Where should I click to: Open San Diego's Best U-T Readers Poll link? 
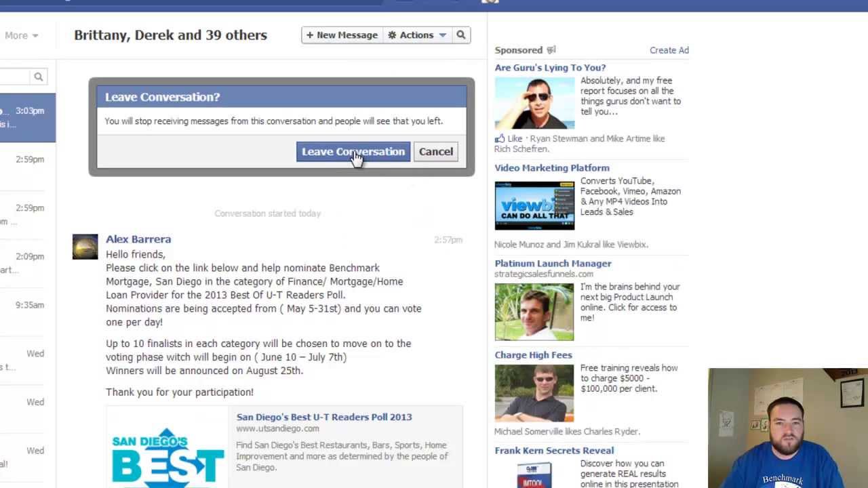324,417
